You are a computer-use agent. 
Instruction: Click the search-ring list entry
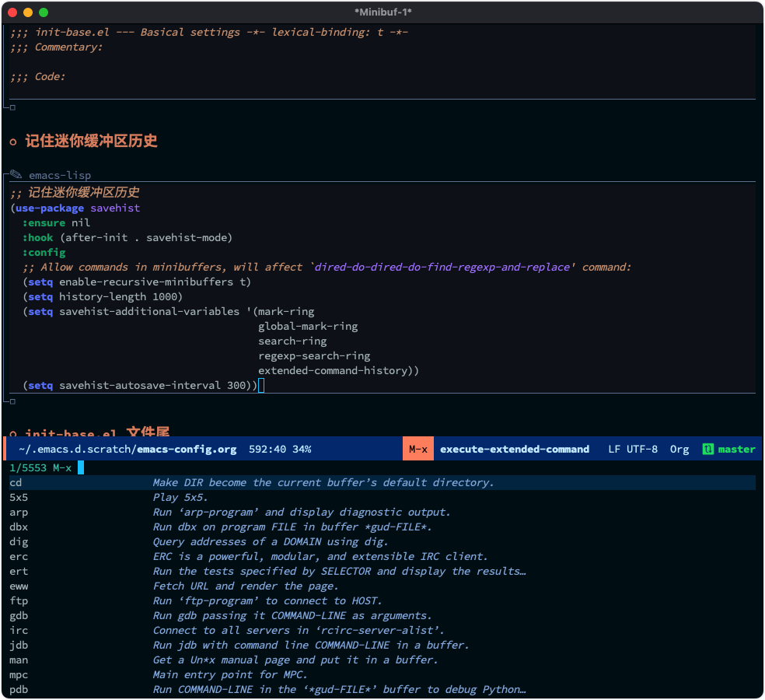292,341
